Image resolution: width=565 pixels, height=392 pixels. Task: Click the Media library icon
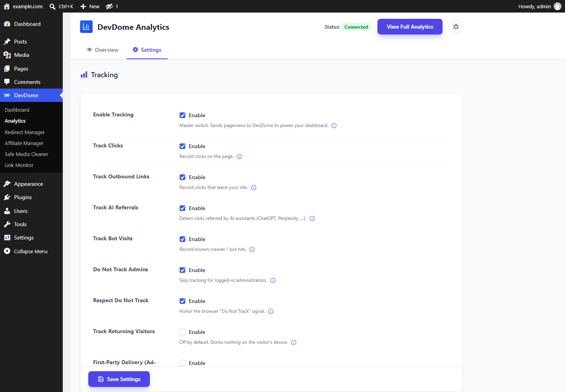tap(7, 55)
